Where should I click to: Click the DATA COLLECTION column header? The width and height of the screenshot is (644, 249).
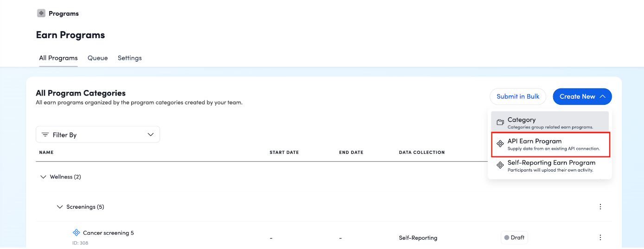coord(421,153)
